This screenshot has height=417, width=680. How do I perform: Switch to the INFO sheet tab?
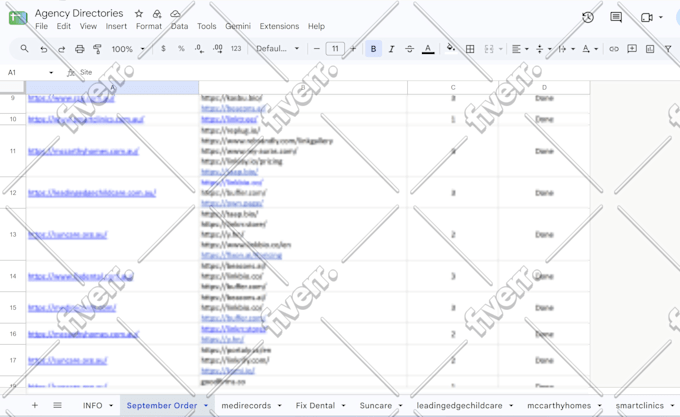point(93,406)
